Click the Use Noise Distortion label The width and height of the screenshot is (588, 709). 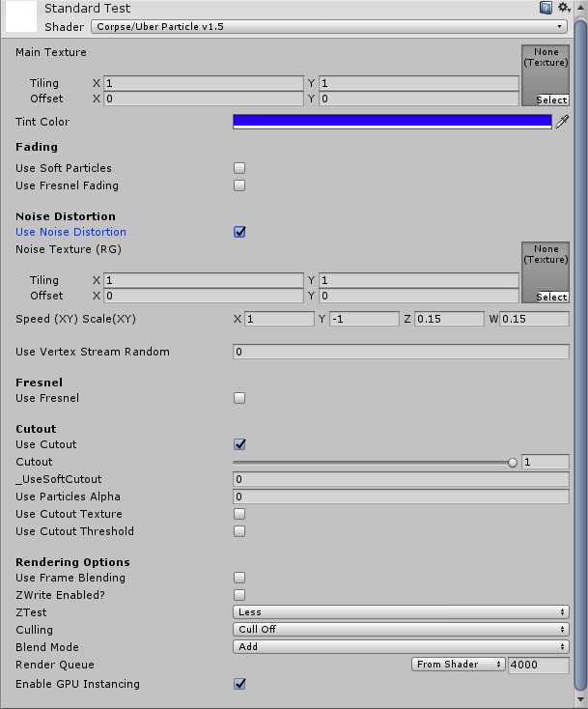(x=70, y=232)
